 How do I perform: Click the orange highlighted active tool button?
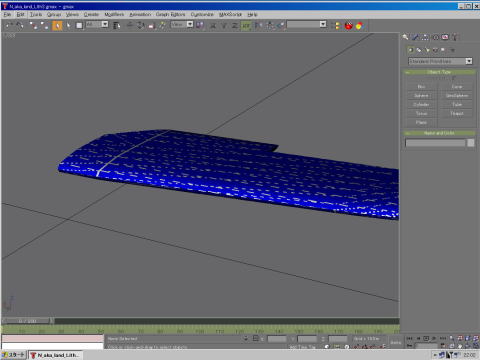click(x=57, y=25)
